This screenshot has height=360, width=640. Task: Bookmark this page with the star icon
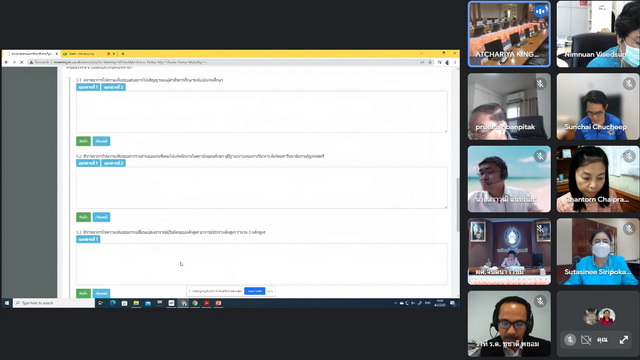tap(430, 62)
